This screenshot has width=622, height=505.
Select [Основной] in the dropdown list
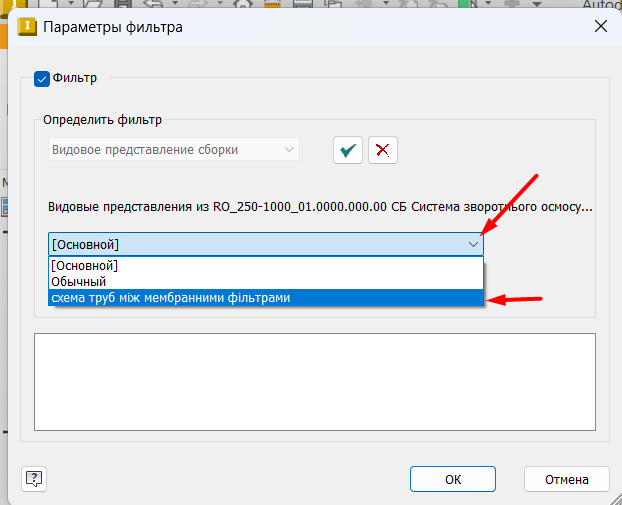266,265
